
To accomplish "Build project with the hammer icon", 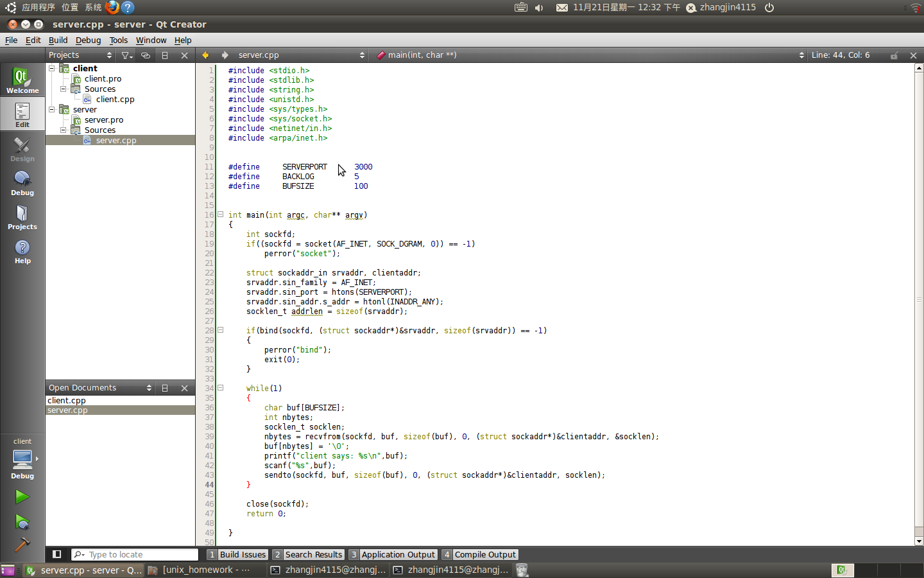I will click(22, 545).
